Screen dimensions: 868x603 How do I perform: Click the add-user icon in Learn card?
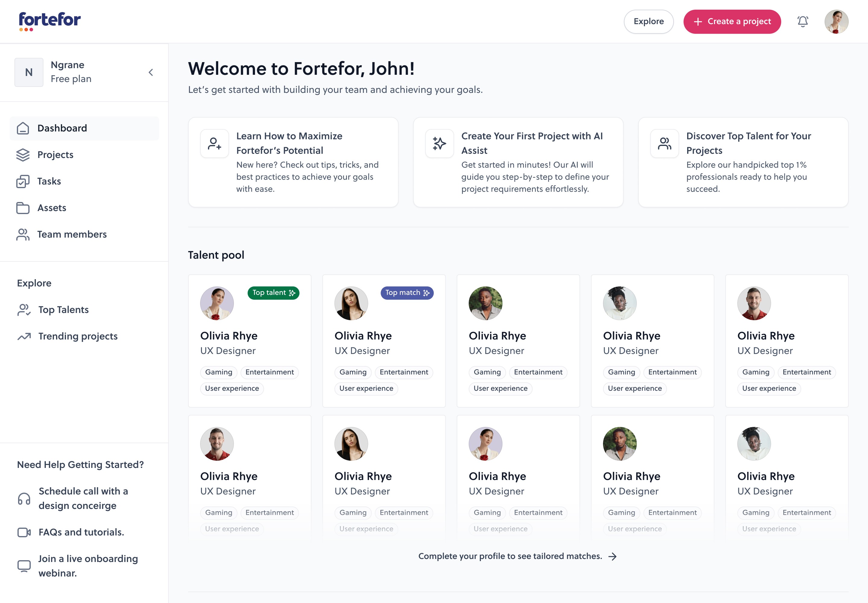215,144
